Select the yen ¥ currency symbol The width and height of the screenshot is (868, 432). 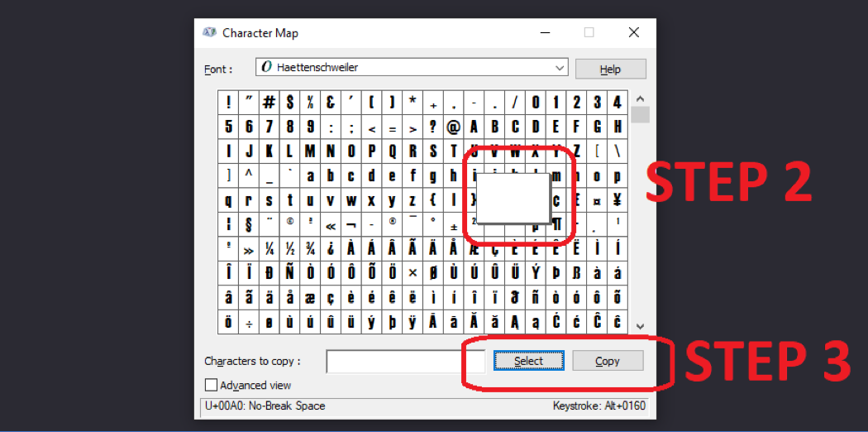(618, 200)
